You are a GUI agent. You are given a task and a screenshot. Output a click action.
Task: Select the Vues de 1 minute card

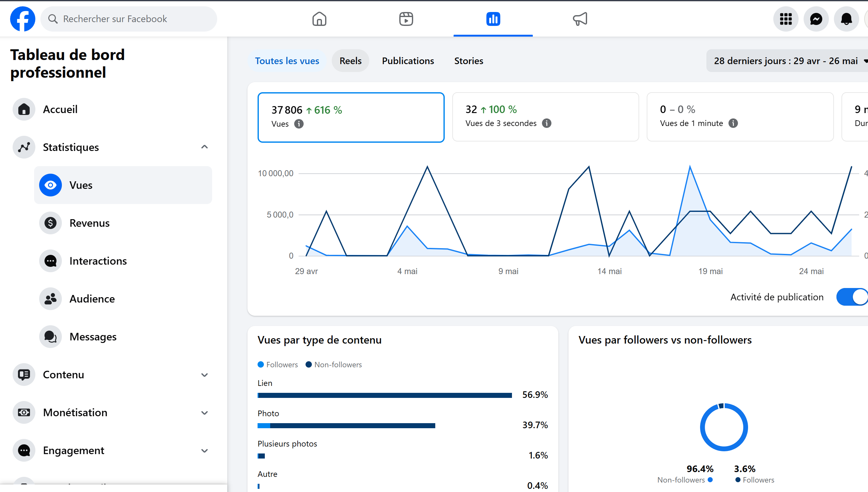coord(740,117)
